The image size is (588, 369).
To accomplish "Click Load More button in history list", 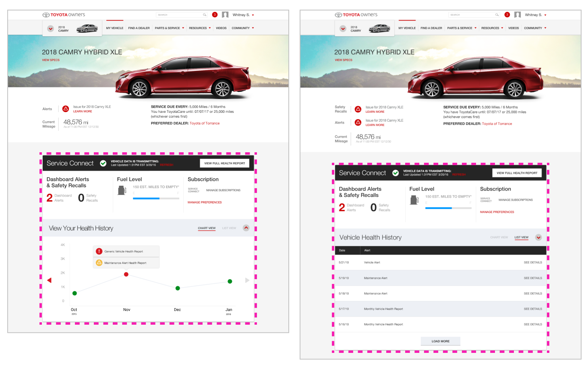I will coord(441,341).
